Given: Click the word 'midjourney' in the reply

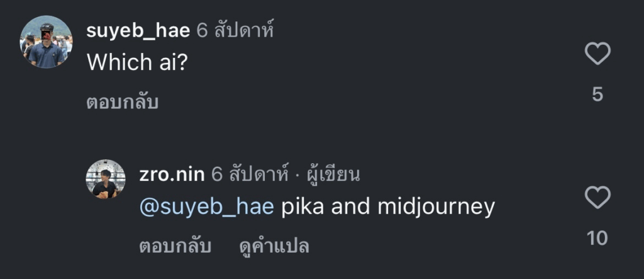Looking at the screenshot, I should click(x=436, y=206).
